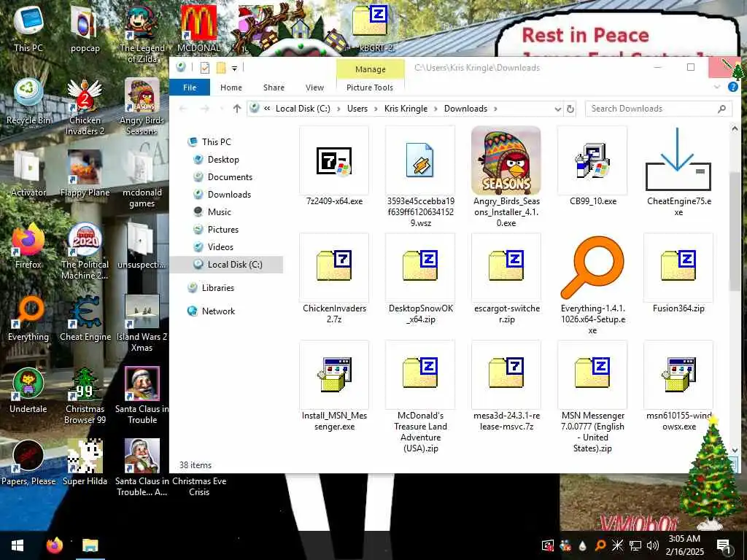Click the Undertale desktop shortcut
Screen dimensions: 747x560
(x=28, y=391)
